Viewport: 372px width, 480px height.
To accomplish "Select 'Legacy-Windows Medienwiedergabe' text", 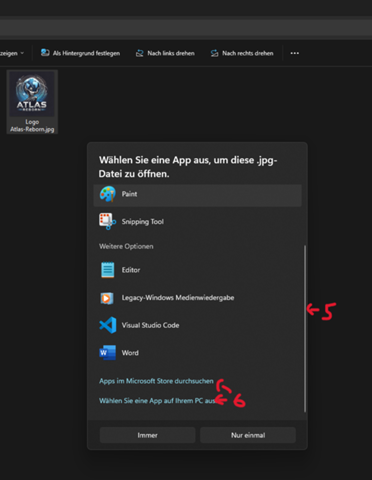I will click(x=178, y=298).
